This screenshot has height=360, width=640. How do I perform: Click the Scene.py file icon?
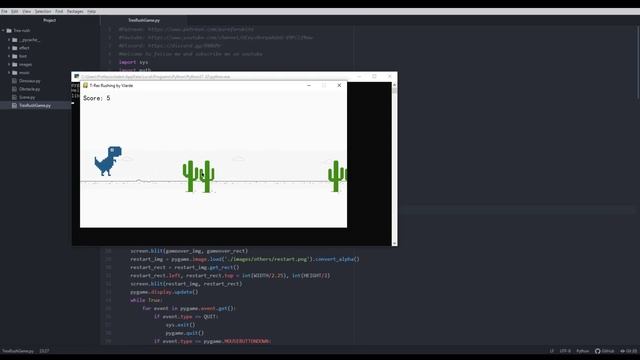tap(14, 97)
